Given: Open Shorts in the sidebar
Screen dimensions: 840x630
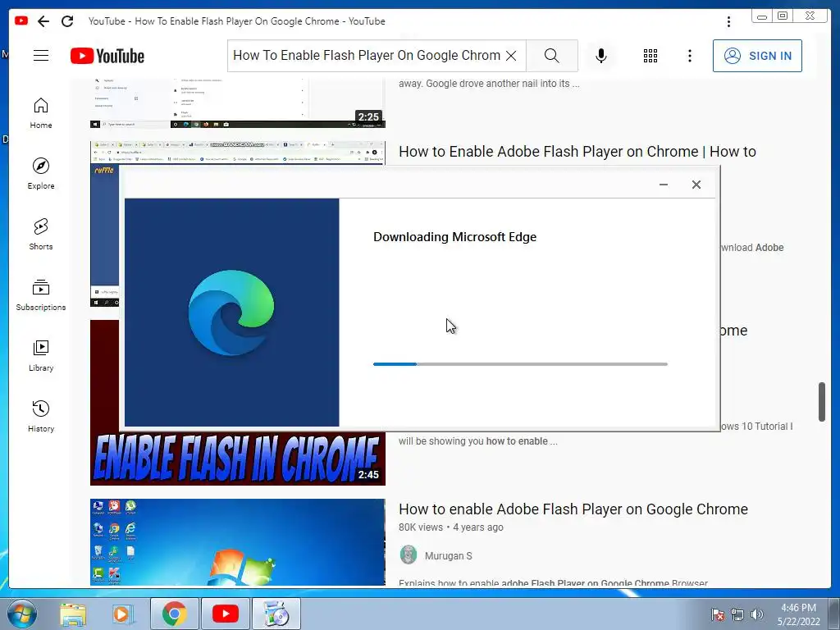Looking at the screenshot, I should [41, 235].
